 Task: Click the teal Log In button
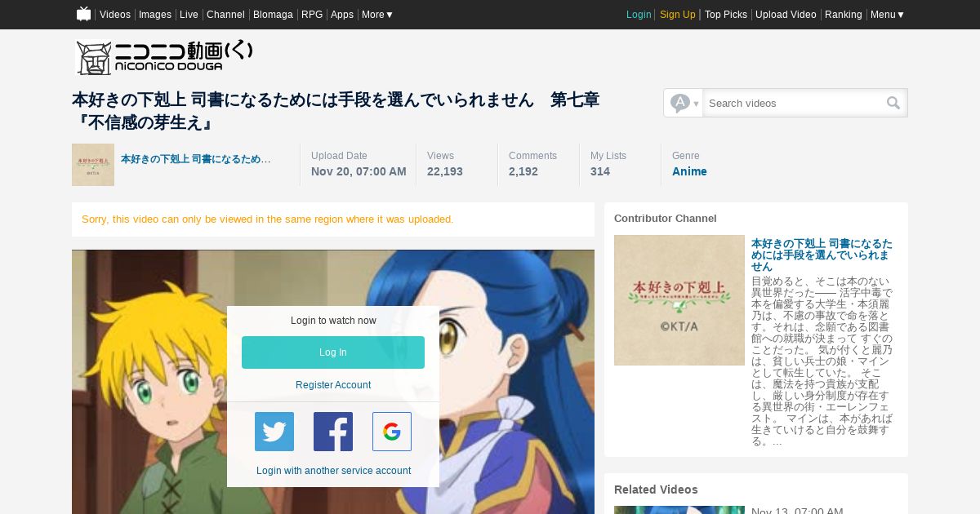tap(333, 352)
